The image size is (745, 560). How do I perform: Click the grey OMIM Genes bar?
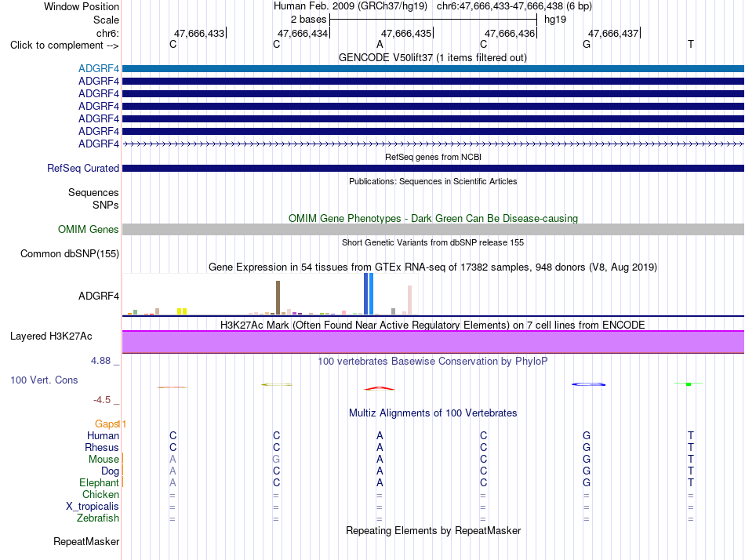433,230
